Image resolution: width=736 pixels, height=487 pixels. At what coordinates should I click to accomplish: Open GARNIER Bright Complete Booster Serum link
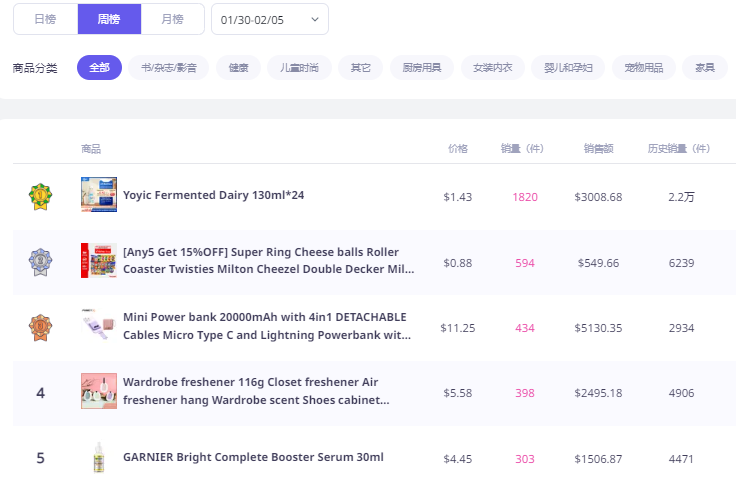[x=253, y=457]
